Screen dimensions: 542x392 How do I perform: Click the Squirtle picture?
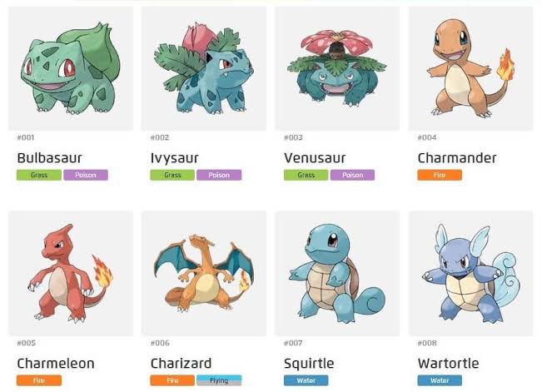(337, 274)
